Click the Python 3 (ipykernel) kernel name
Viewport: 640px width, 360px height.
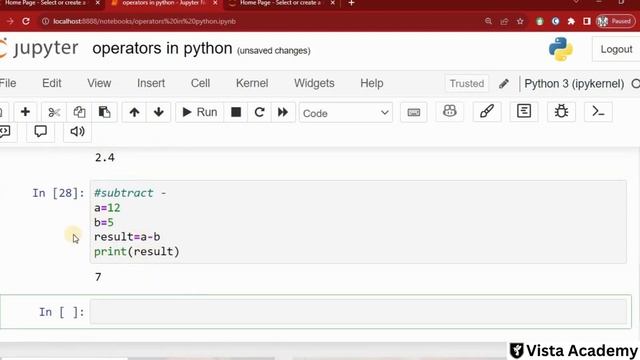click(574, 84)
